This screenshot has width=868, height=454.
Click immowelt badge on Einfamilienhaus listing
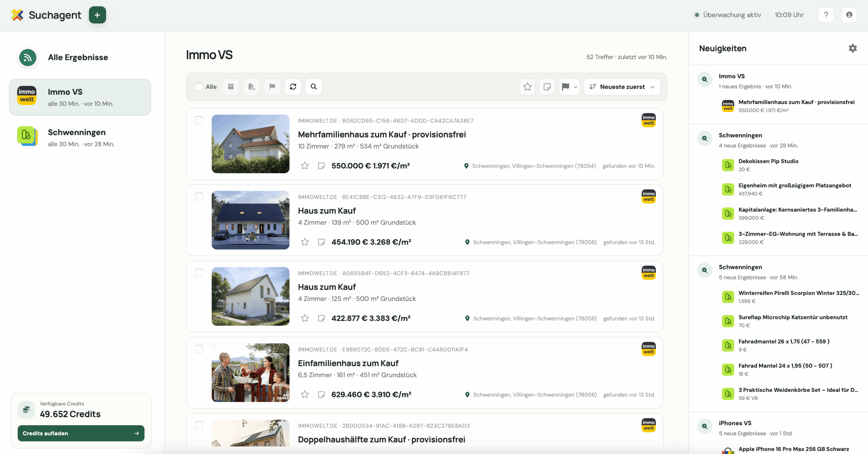point(649,349)
